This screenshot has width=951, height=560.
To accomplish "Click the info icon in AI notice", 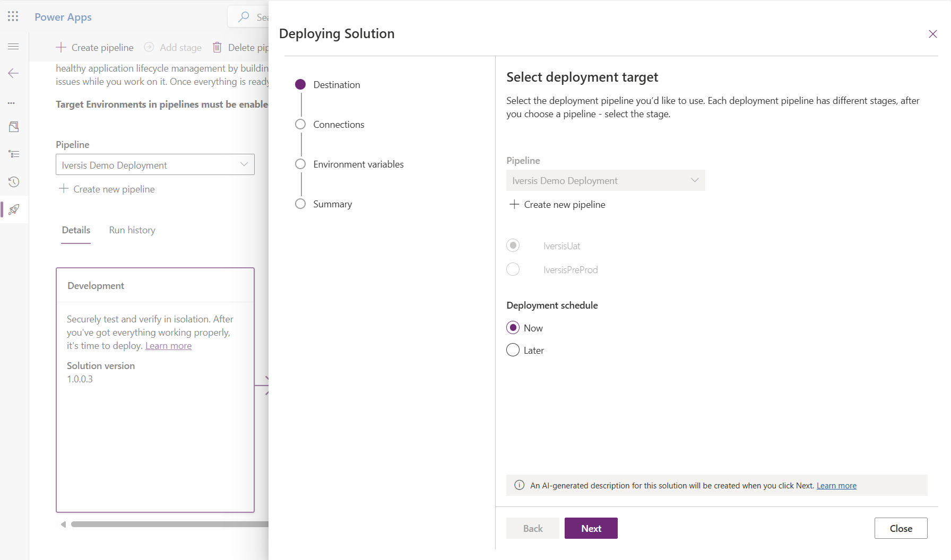I will (x=520, y=485).
